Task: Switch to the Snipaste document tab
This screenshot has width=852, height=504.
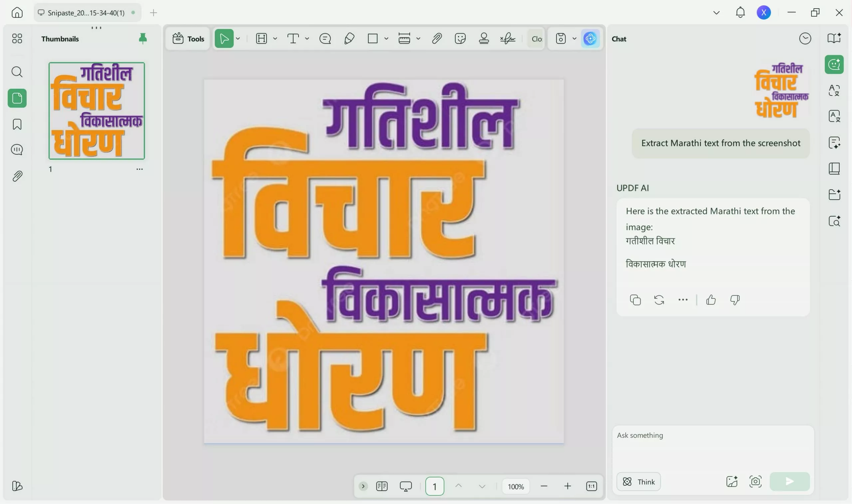Action: [x=87, y=13]
